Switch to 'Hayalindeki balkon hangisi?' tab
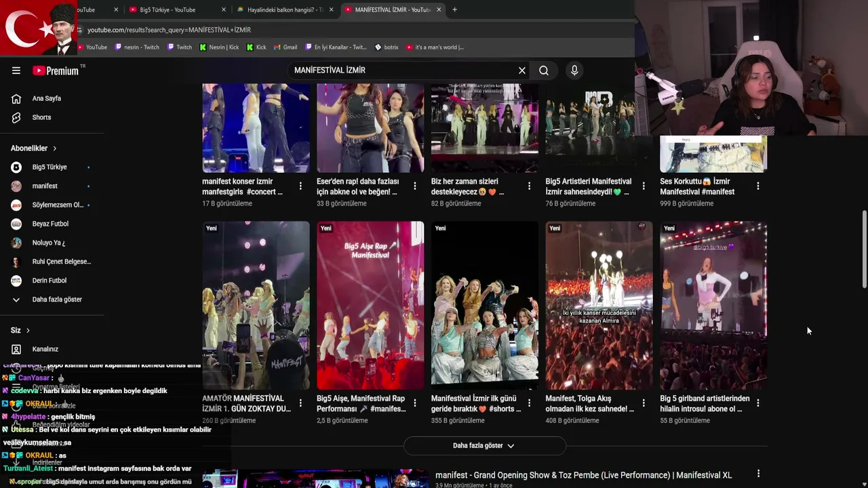Image resolution: width=868 pixels, height=488 pixels. (x=285, y=9)
